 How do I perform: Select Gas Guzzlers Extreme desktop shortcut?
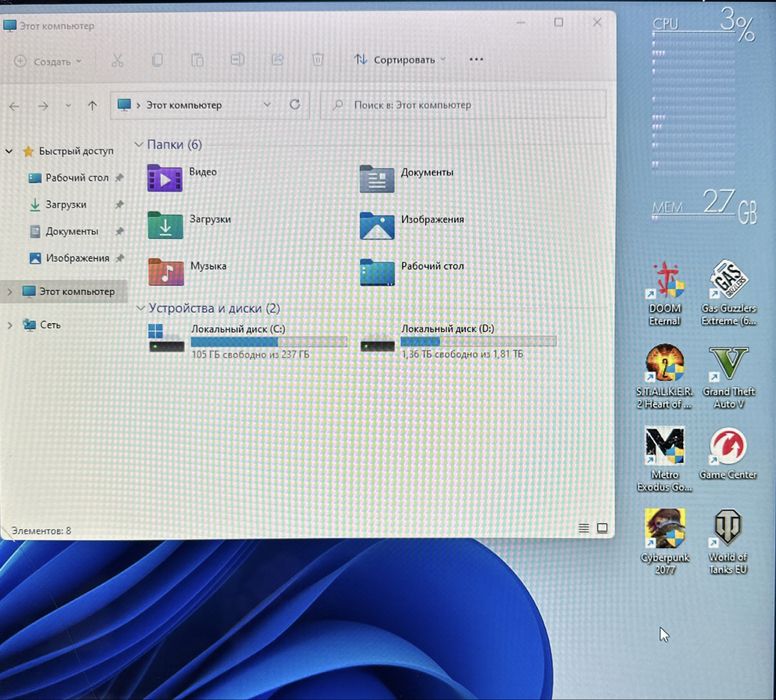point(728,294)
